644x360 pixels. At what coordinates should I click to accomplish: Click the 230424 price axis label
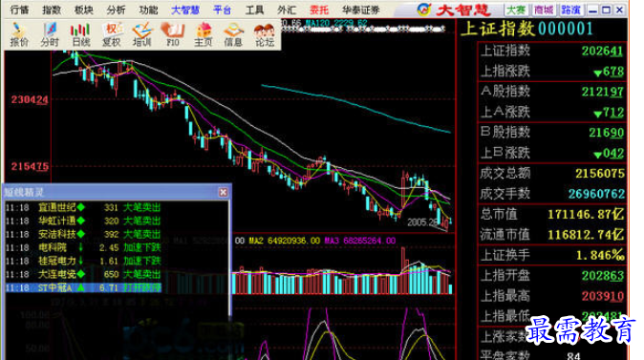point(30,99)
